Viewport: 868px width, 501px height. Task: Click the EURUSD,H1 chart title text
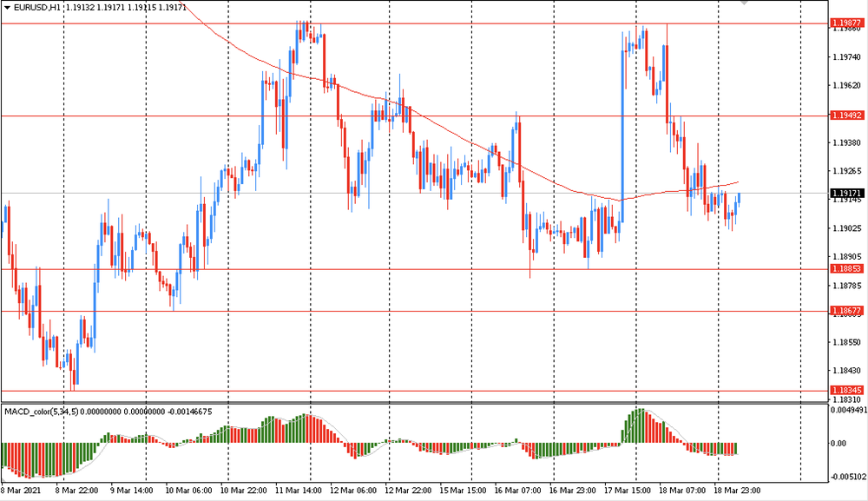37,8
